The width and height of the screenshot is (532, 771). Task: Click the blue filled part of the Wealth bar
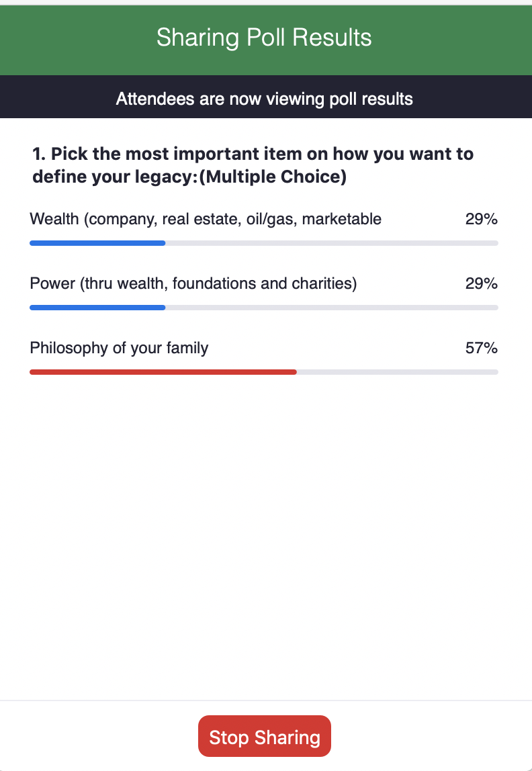(97, 242)
